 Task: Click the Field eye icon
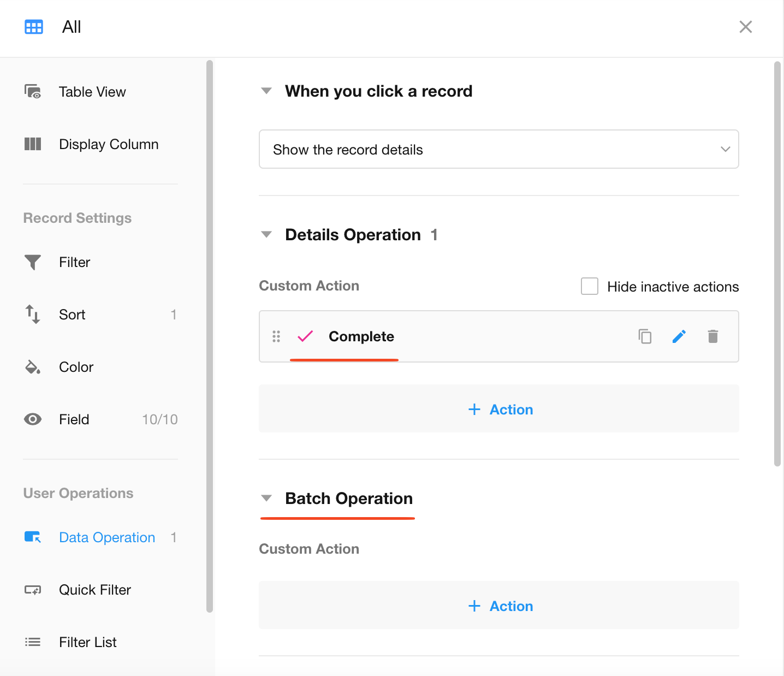point(33,419)
